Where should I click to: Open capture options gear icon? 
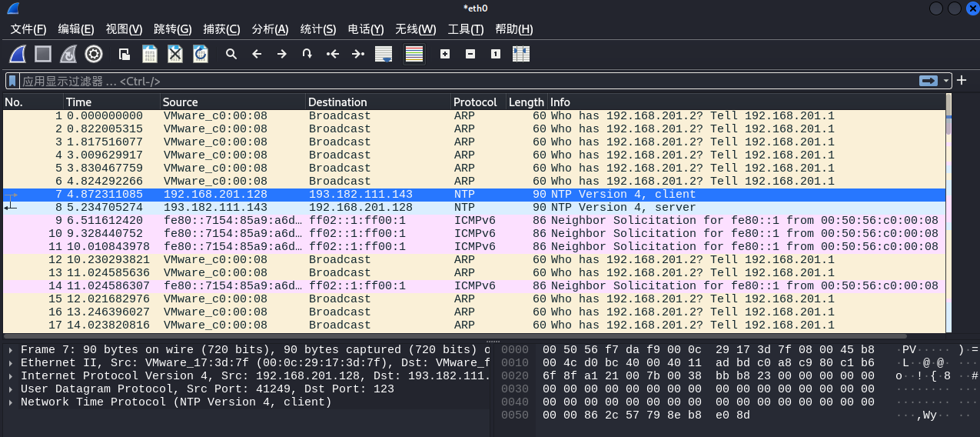point(94,54)
